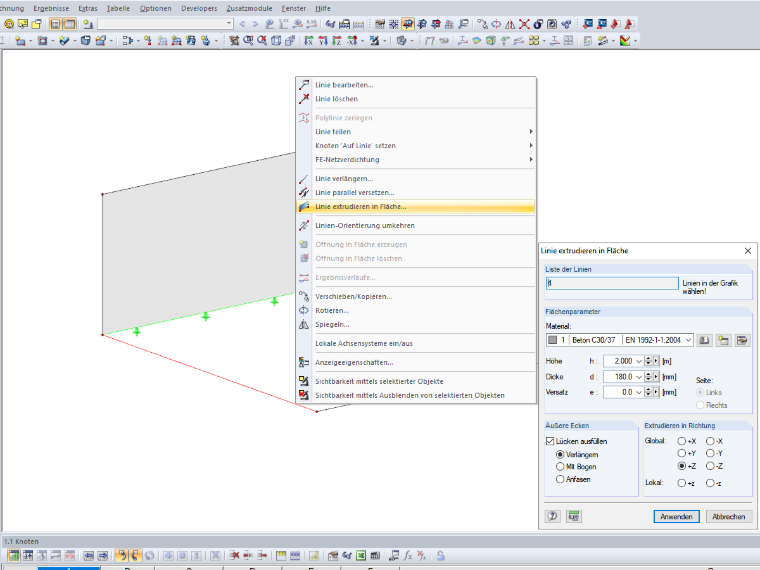Open the Höhe h value dropdown
760x570 pixels.
[x=639, y=361]
